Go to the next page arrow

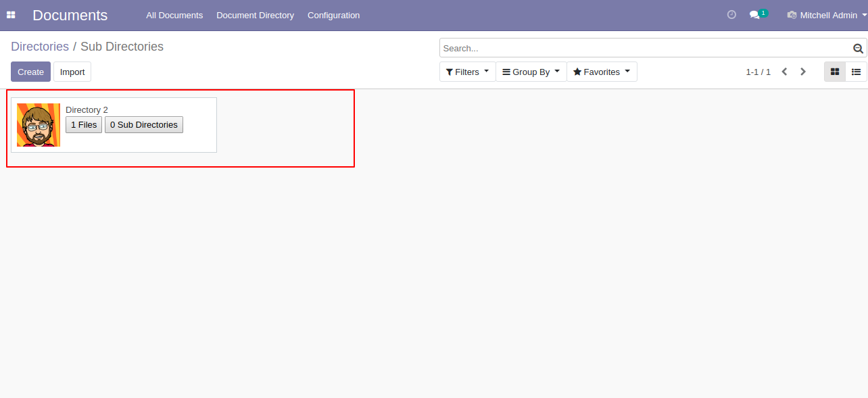[803, 72]
